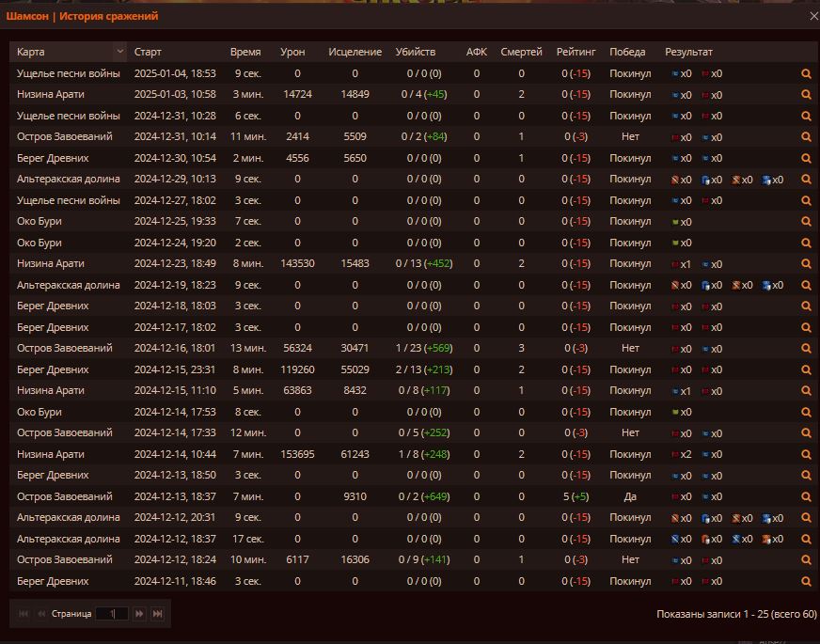Click kills cell 0 / 2 (+649)
This screenshot has height=644, width=820.
[424, 497]
